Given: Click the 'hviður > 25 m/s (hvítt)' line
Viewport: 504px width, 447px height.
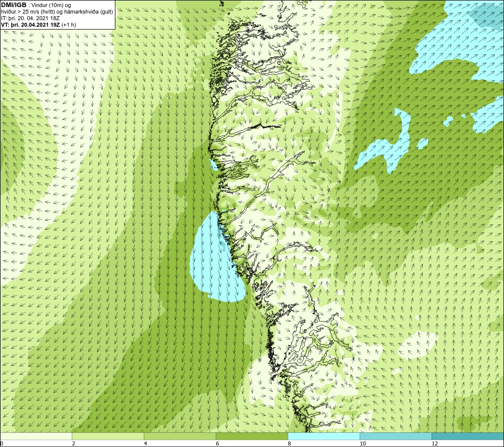Looking at the screenshot, I should (x=57, y=12).
